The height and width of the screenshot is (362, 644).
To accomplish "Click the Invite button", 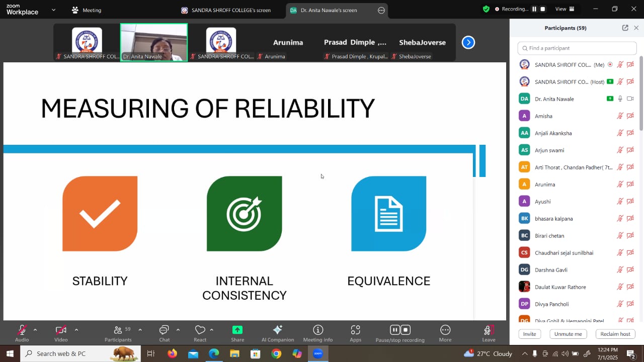I will pyautogui.click(x=529, y=334).
